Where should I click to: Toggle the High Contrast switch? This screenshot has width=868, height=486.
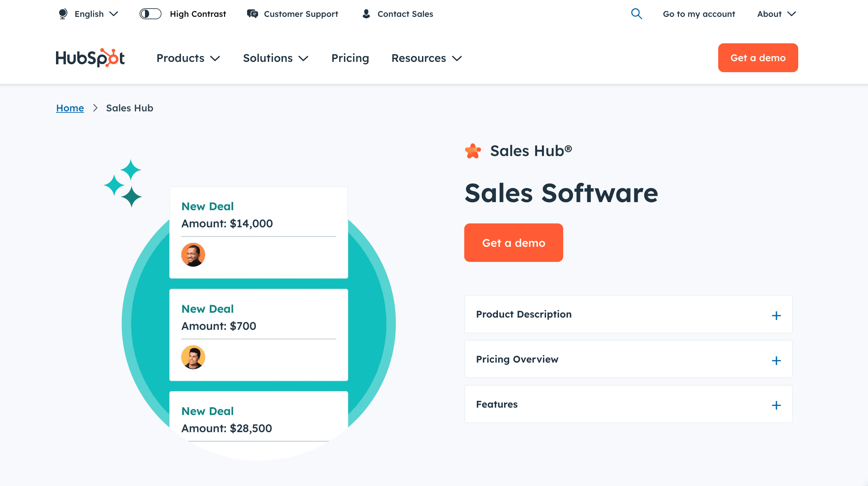coord(150,14)
